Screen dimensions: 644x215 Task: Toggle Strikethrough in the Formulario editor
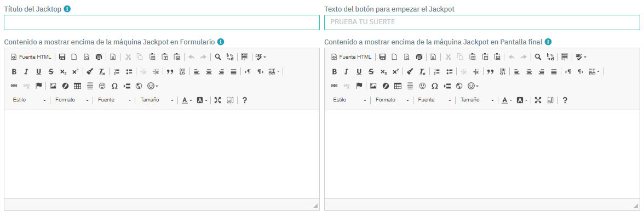pos(51,71)
